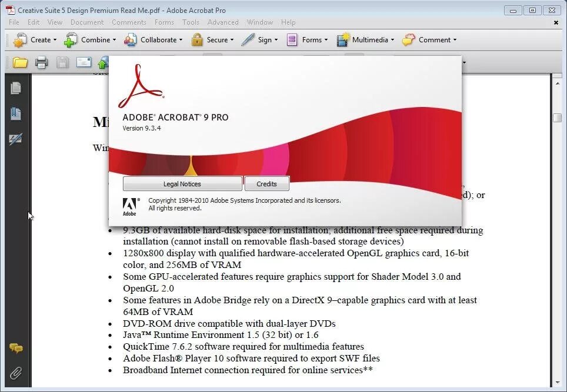Open the toolbar overflow arrow beside the dialog
The width and height of the screenshot is (567, 392).
click(x=464, y=63)
